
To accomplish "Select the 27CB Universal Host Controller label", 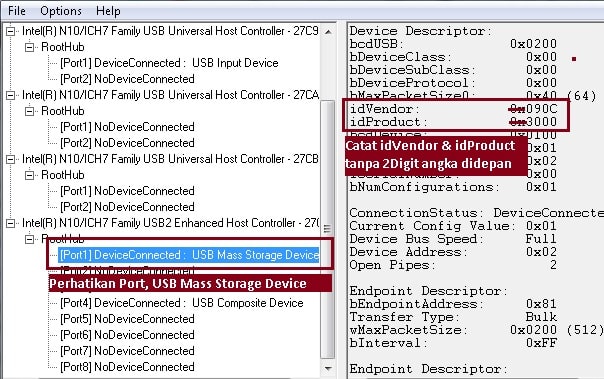I will (x=170, y=159).
